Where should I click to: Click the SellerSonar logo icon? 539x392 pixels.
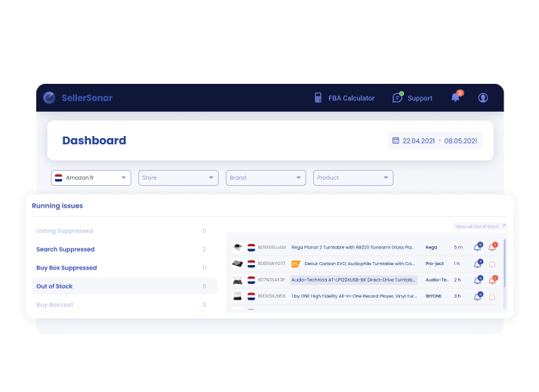[49, 97]
